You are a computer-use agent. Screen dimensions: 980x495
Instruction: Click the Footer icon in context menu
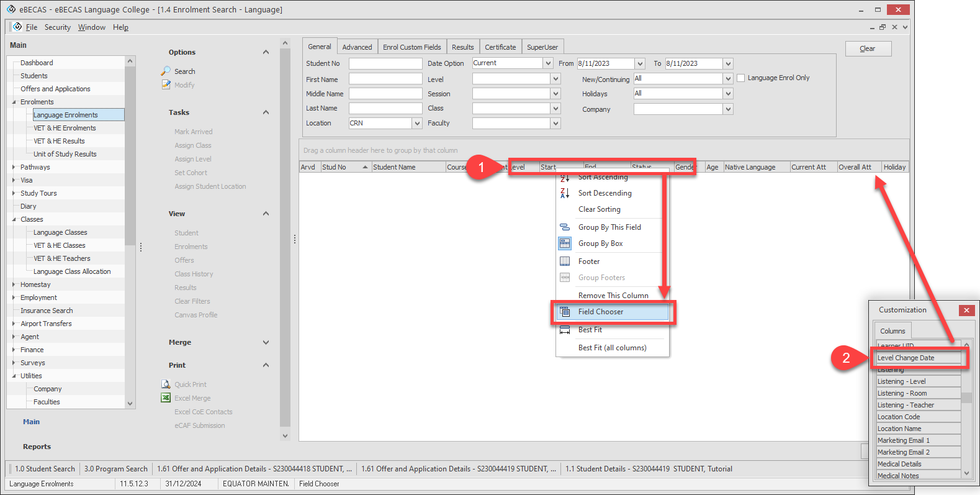(x=565, y=261)
